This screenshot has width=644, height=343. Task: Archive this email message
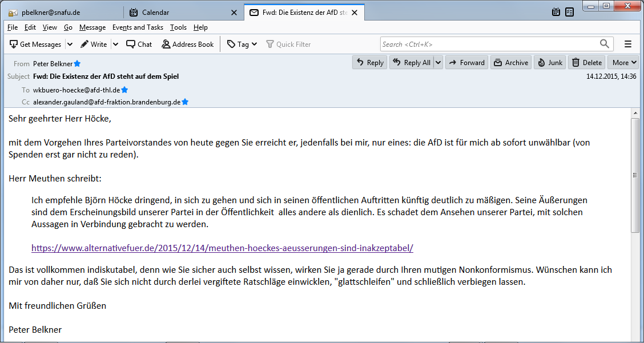click(511, 63)
